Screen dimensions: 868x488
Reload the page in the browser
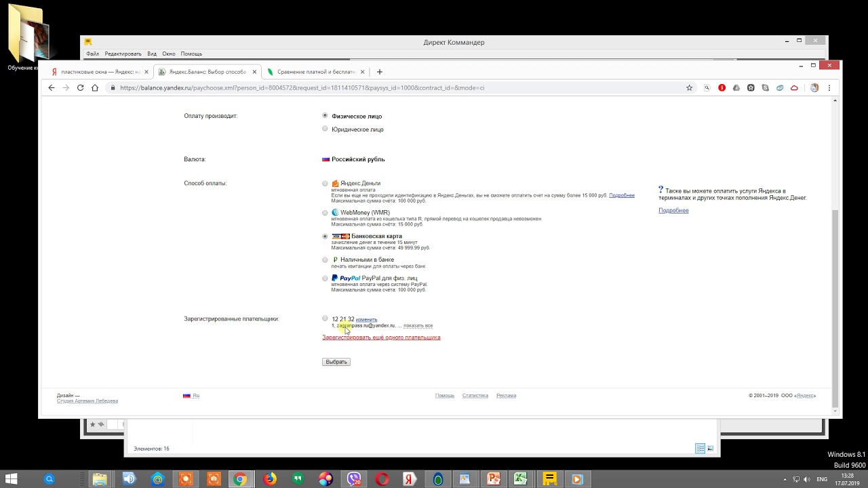click(80, 88)
